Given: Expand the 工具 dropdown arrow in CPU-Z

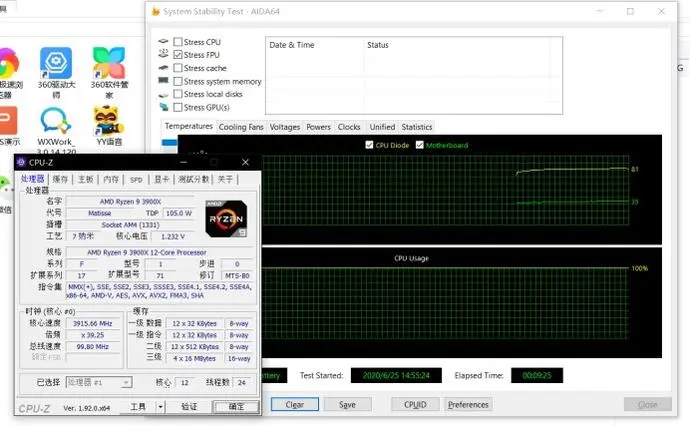Looking at the screenshot, I should click(161, 407).
